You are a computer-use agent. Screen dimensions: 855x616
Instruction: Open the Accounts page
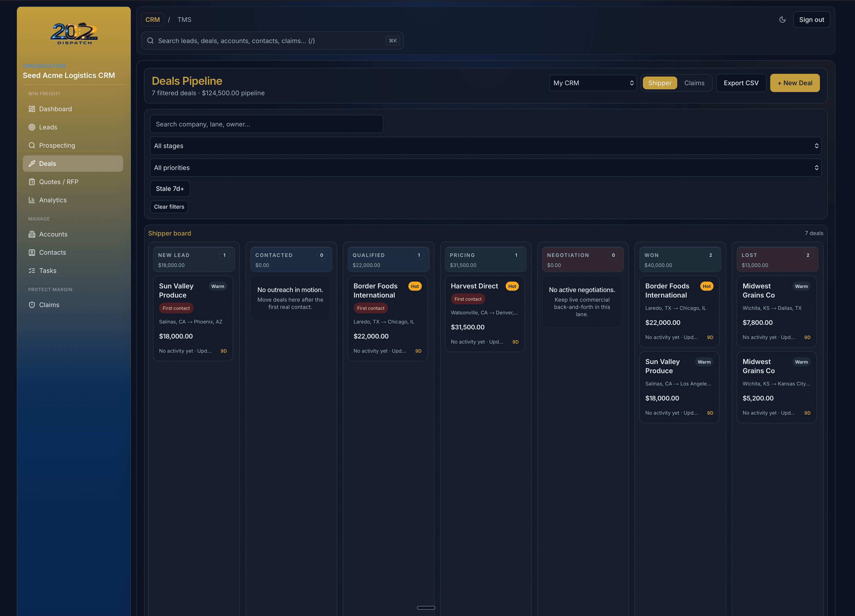[53, 234]
